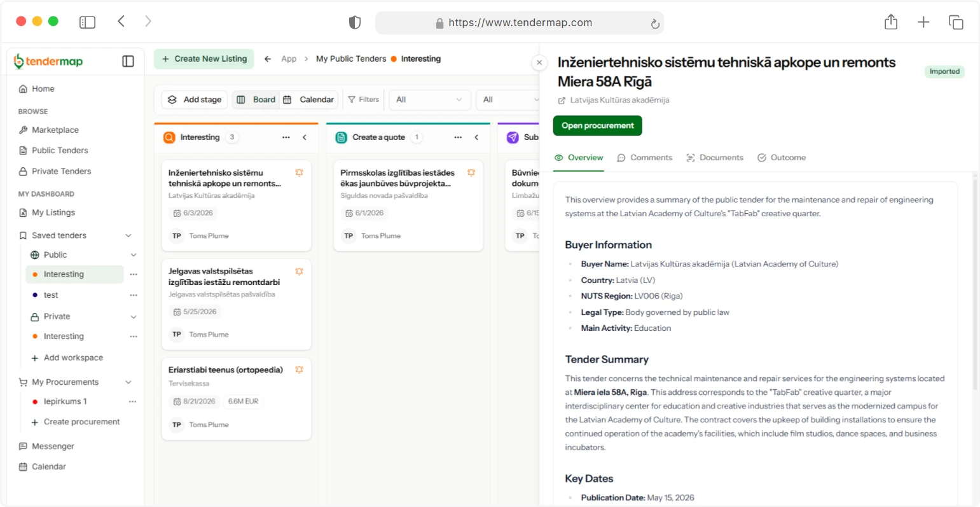Open a new browser tab
Screen dimensions: 980x507
[x=923, y=22]
